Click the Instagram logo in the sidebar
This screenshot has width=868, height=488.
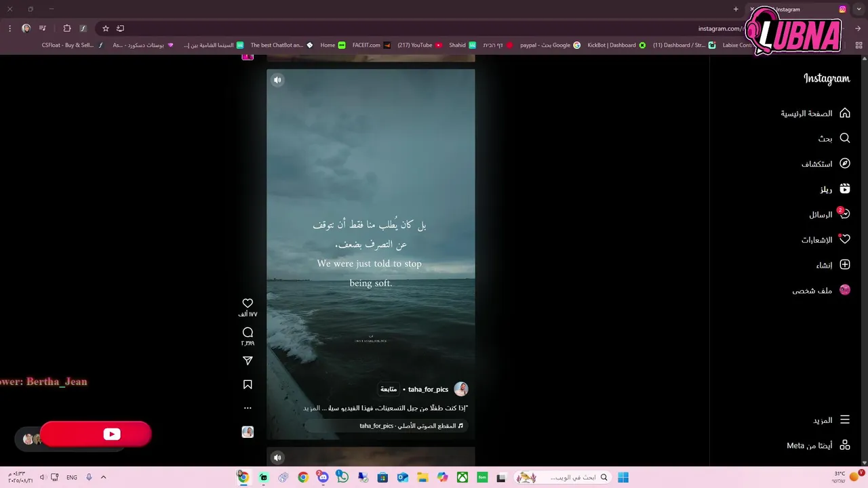827,79
